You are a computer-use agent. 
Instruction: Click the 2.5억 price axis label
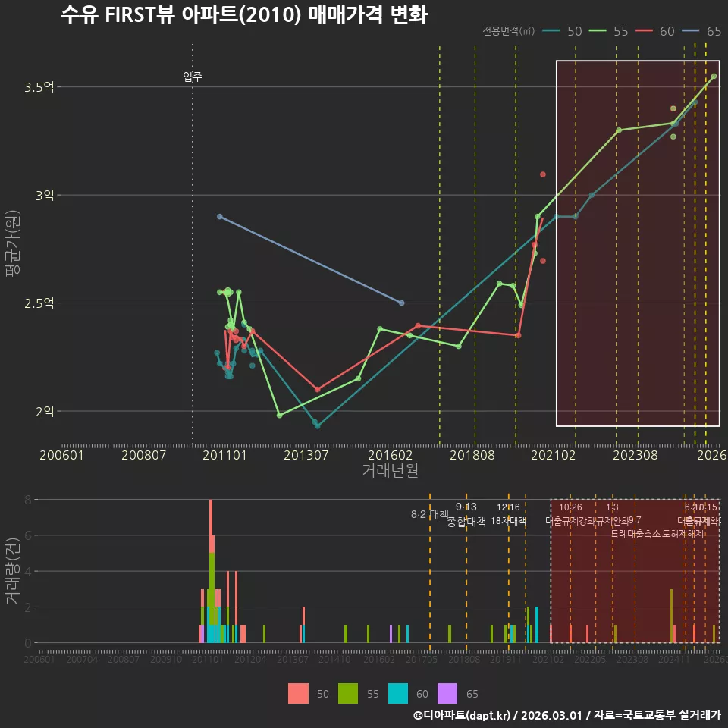point(39,303)
